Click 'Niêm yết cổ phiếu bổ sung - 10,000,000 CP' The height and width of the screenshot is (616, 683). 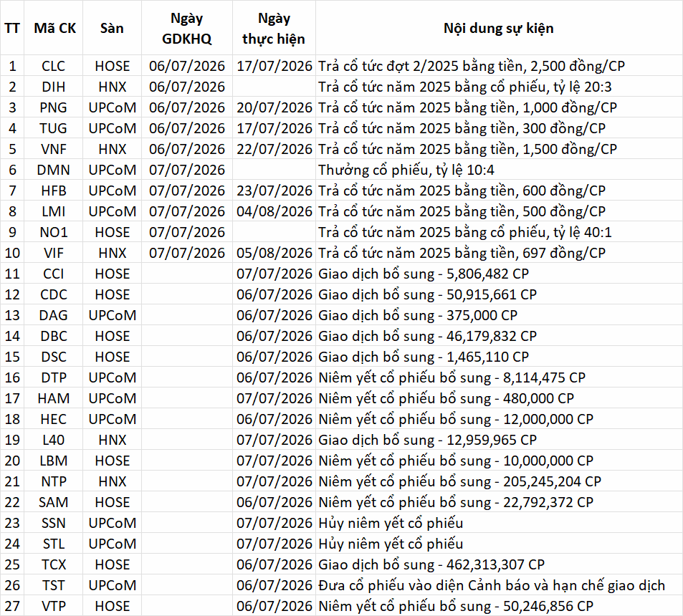click(x=456, y=461)
